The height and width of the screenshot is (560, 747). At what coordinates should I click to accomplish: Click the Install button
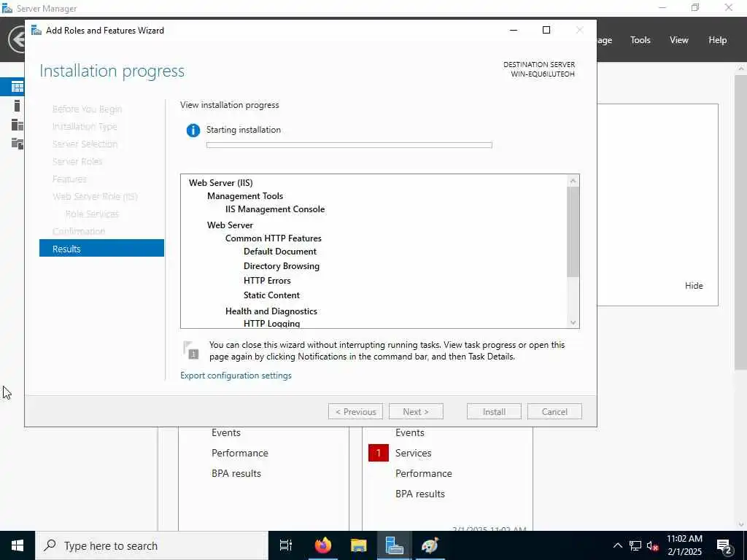point(494,412)
